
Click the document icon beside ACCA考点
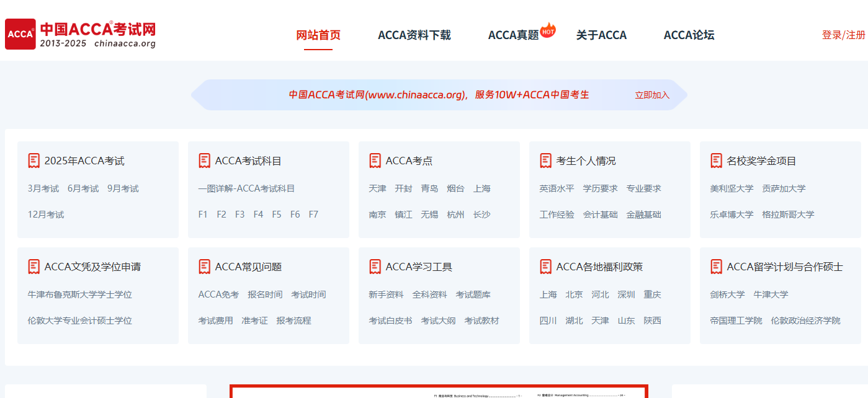(375, 160)
